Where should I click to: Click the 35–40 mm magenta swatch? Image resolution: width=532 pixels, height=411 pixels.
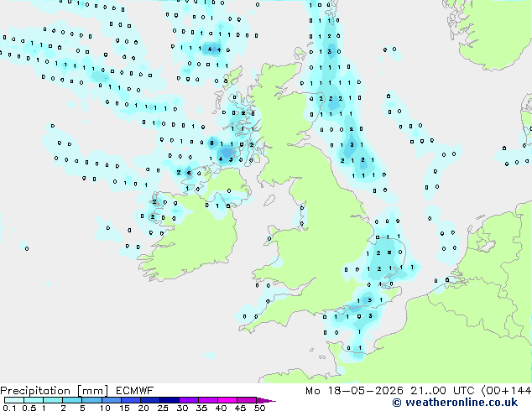point(207,400)
